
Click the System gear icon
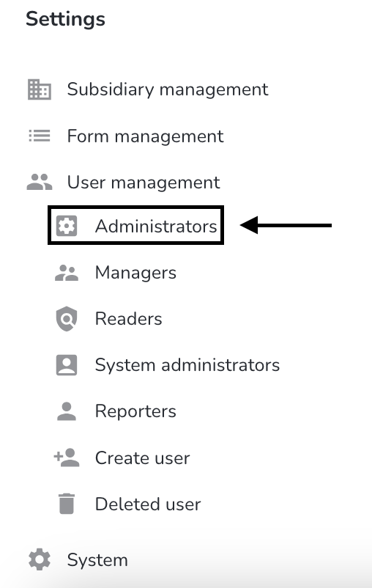tap(40, 560)
